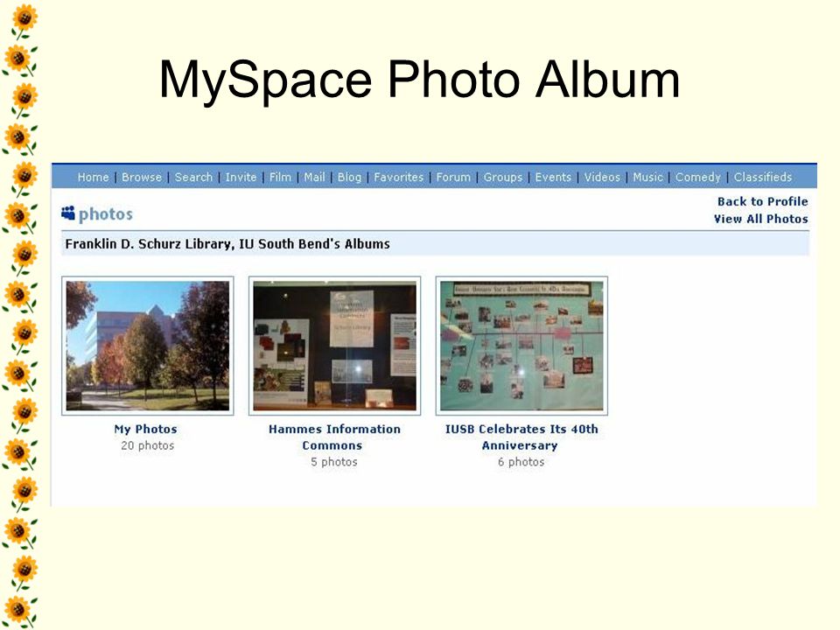Open Favorites in the nav bar
Viewport: 840px width, 630px height.
[399, 178]
